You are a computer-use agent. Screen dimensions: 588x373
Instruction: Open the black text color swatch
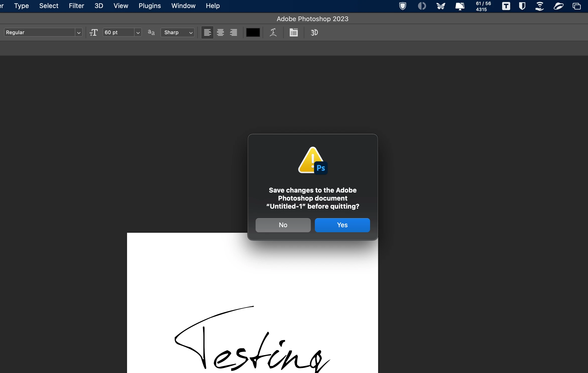click(253, 32)
